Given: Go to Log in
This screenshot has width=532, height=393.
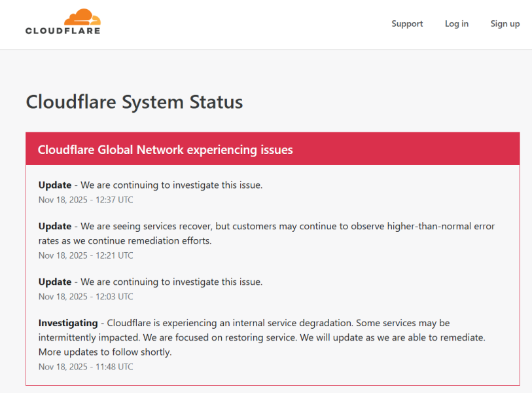Looking at the screenshot, I should click(x=457, y=24).
